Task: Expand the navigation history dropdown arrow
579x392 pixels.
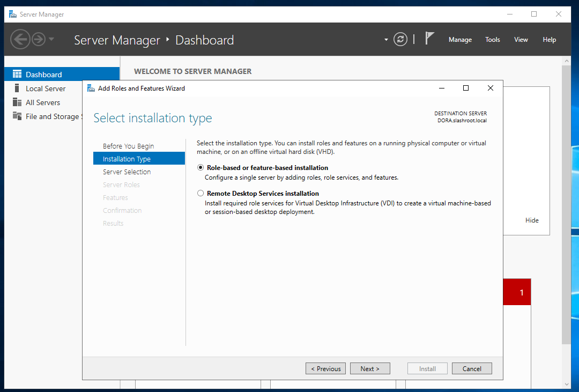Action: click(x=51, y=39)
